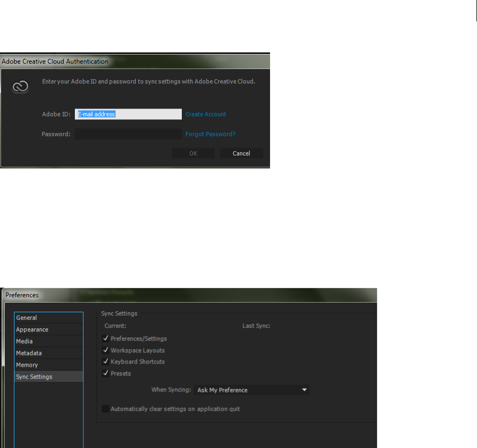This screenshot has width=477, height=448.
Task: Click the Password input field
Action: pyautogui.click(x=128, y=134)
